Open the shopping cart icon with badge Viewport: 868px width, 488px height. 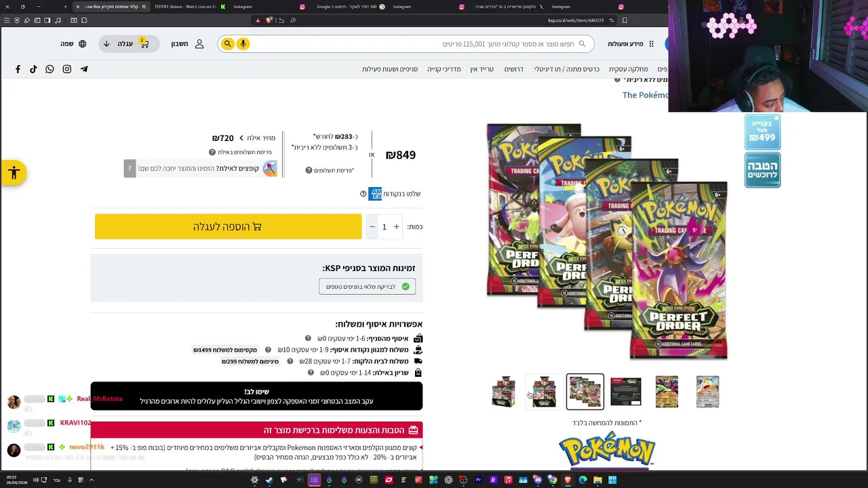pyautogui.click(x=144, y=43)
